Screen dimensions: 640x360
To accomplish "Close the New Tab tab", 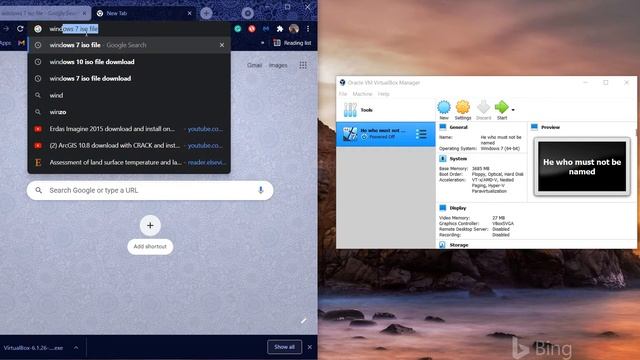I will (x=189, y=13).
